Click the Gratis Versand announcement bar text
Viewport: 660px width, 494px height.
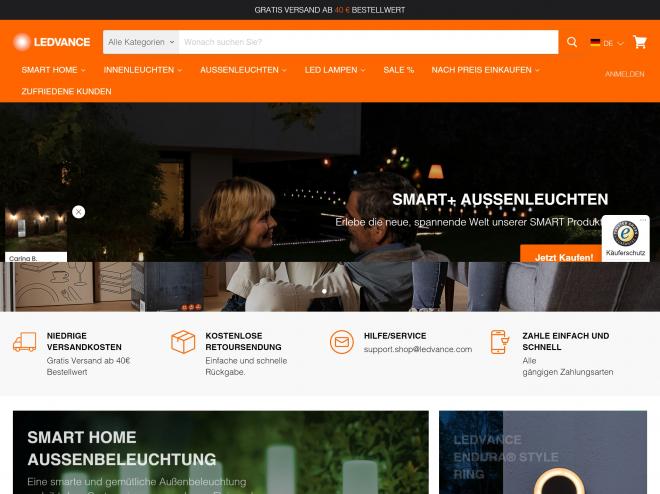coord(330,10)
